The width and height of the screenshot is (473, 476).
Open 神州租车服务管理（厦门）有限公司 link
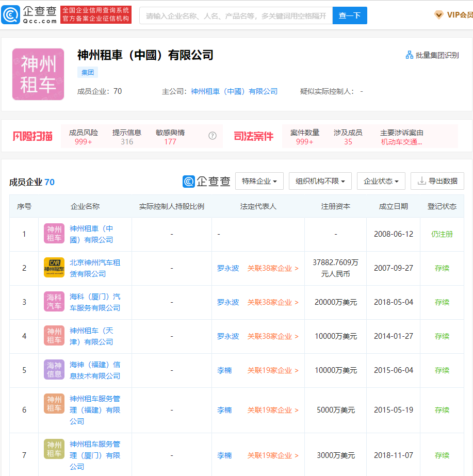tap(95, 455)
